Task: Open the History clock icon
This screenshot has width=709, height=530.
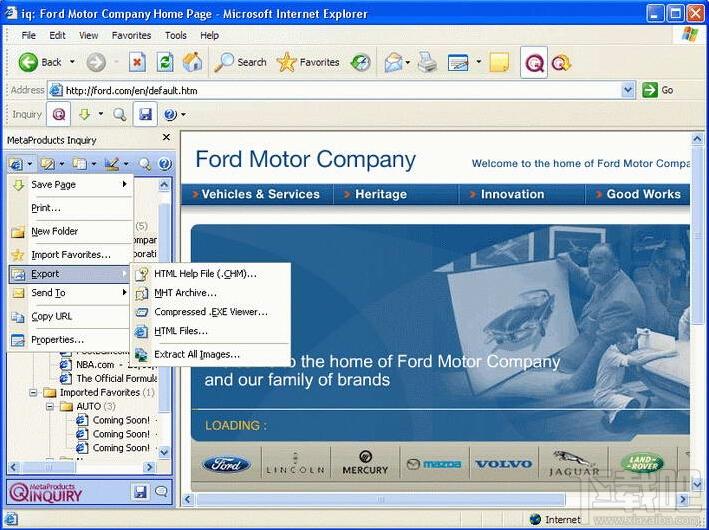Action: pos(360,62)
